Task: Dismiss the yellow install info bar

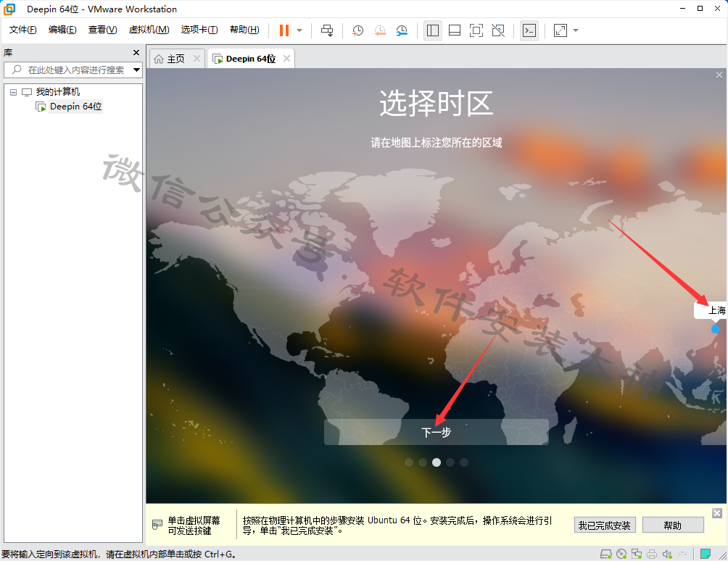Action: [x=717, y=513]
